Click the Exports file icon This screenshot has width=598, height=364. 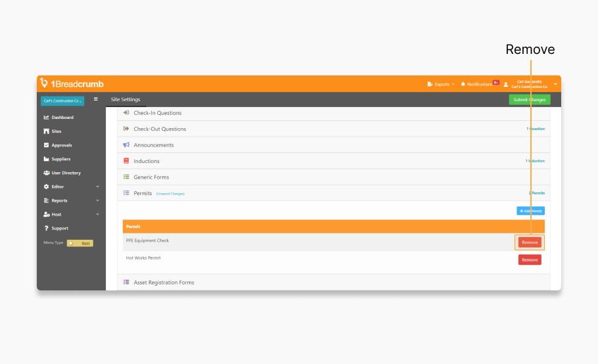(x=430, y=84)
